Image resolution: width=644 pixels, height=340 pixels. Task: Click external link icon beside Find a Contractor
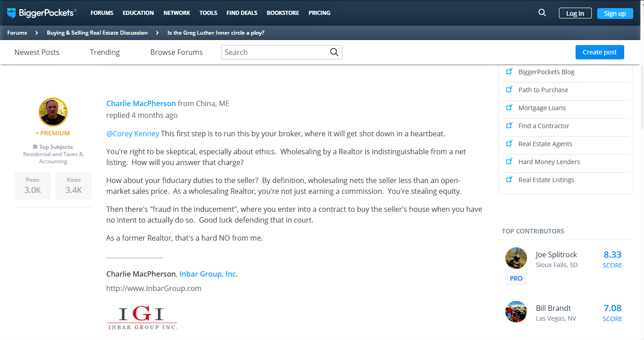click(509, 125)
